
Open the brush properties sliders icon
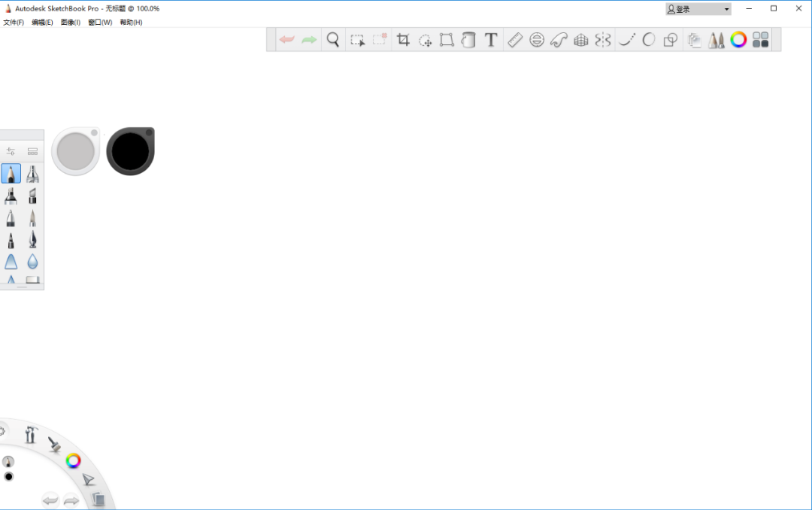[x=11, y=151]
